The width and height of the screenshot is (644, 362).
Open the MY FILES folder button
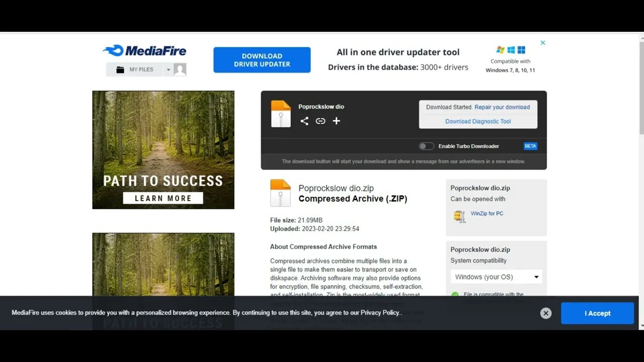pyautogui.click(x=135, y=69)
